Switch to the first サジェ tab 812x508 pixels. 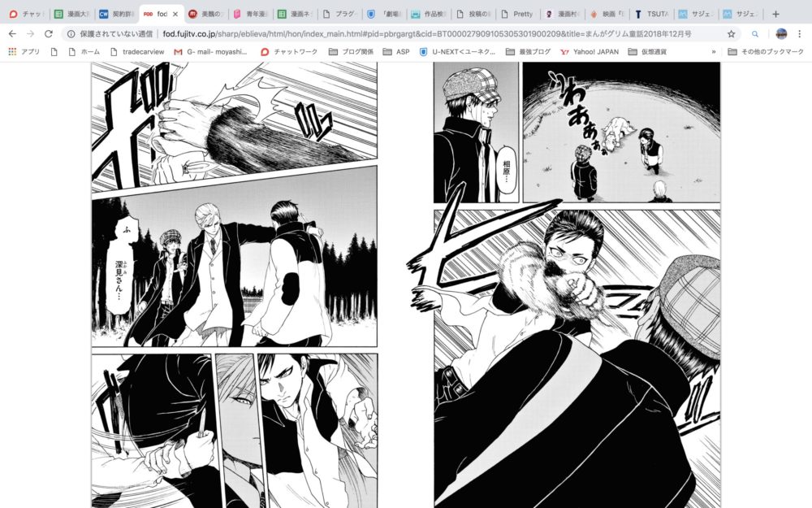pos(696,14)
